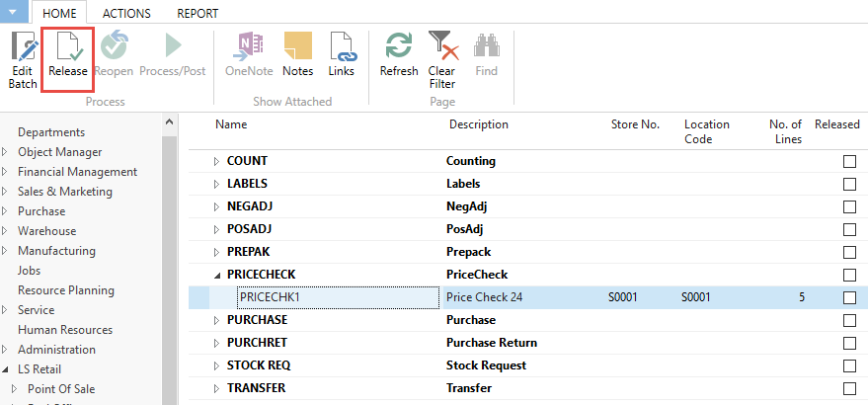This screenshot has height=405, width=868.
Task: Click the Reopen ribbon icon
Action: (114, 47)
